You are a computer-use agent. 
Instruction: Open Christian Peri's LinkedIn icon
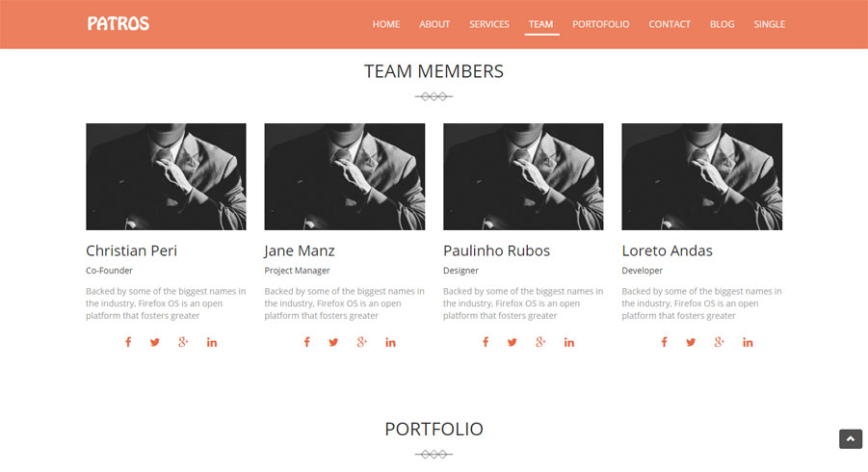point(212,343)
